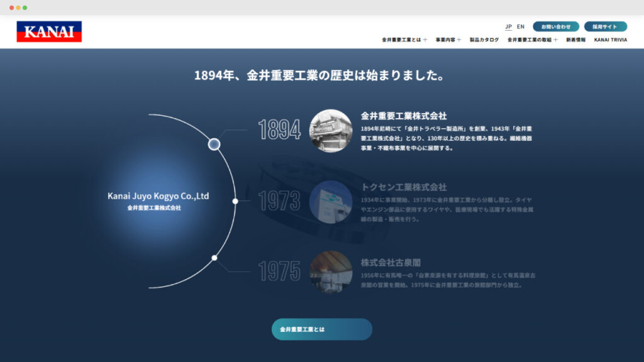Click the round 古泉閣 photo beside 1975
Image resolution: width=644 pixels, height=362 pixels.
[331, 272]
